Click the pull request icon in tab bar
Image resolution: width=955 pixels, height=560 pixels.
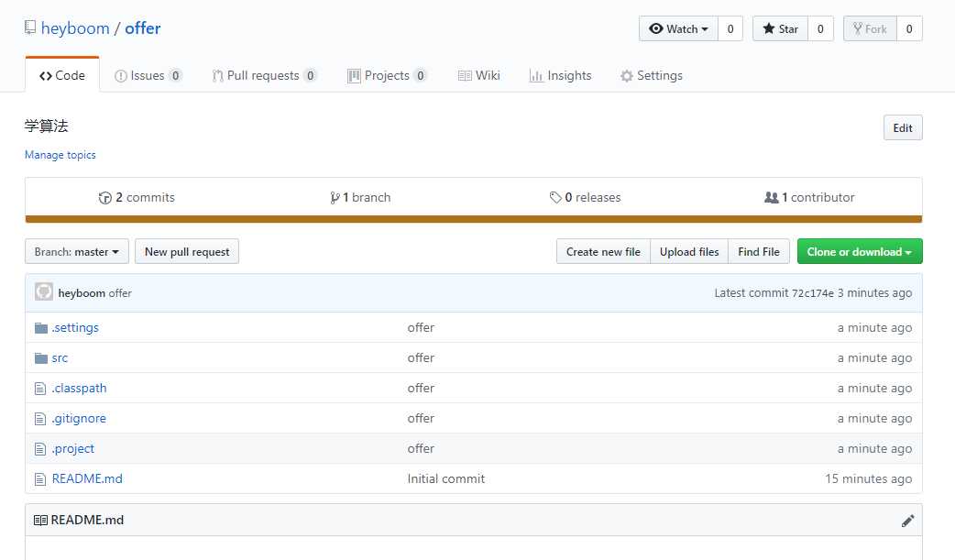coord(217,76)
